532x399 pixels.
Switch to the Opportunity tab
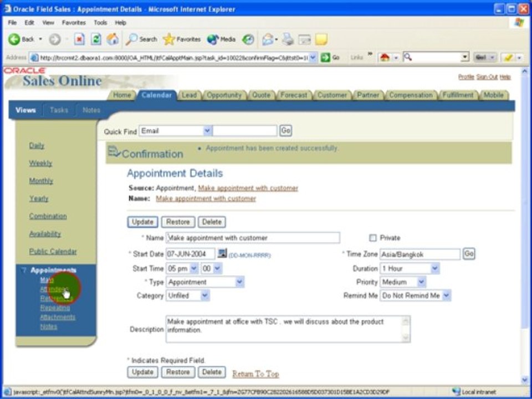[224, 95]
